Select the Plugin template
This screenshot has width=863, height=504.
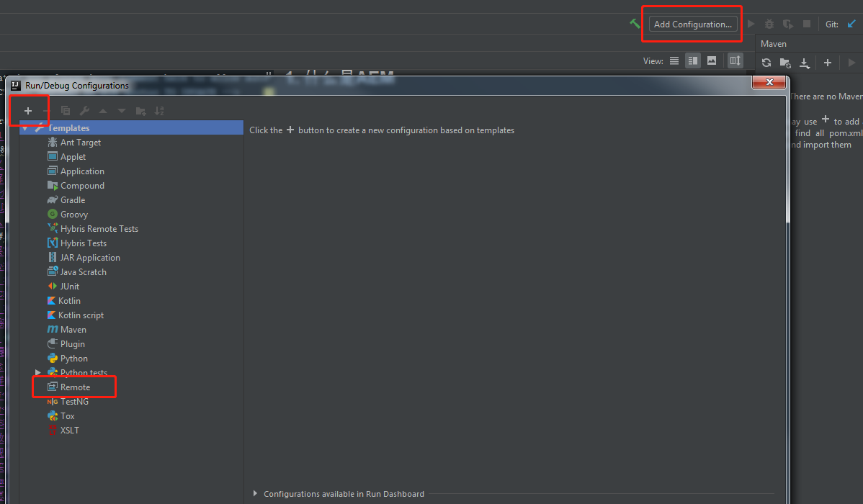click(72, 344)
